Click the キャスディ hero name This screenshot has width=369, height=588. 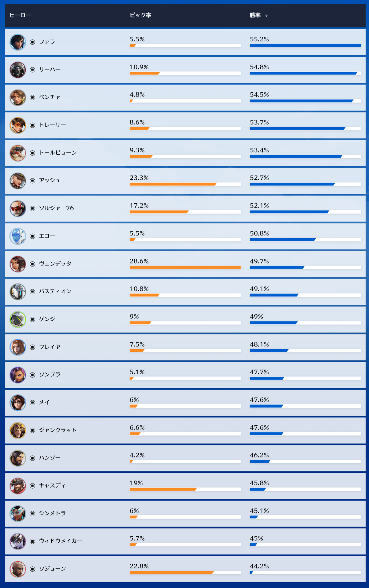pos(52,486)
